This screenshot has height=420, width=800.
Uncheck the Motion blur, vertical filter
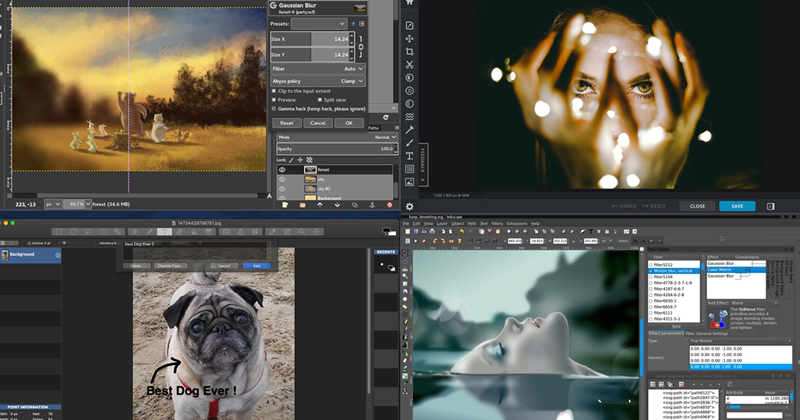click(x=651, y=271)
